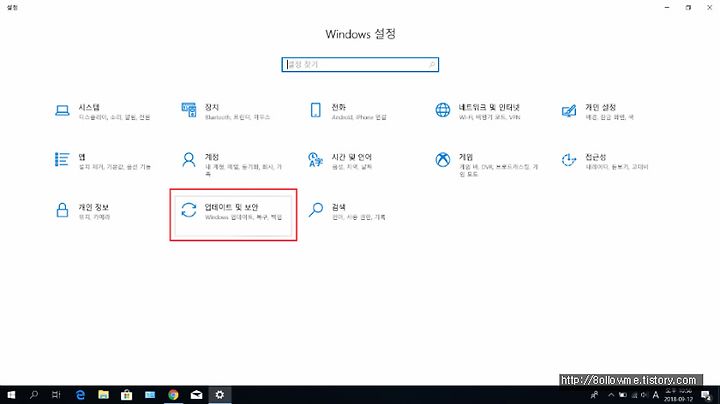Image resolution: width=720 pixels, height=404 pixels.
Task: Open the Windows Start menu
Action: click(x=11, y=395)
